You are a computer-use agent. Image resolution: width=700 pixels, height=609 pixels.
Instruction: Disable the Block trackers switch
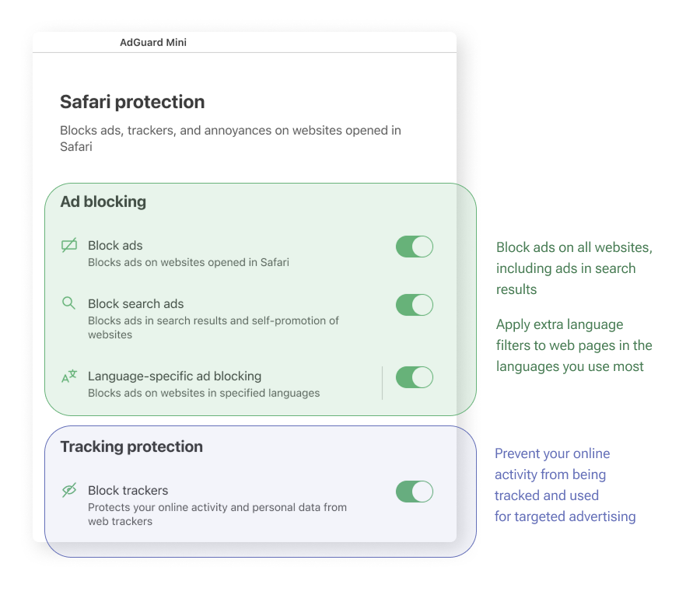(414, 491)
